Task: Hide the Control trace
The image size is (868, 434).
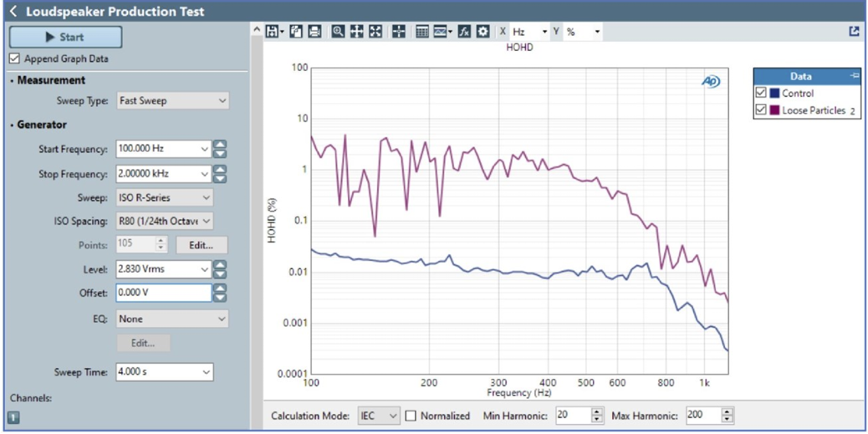Action: tap(760, 93)
